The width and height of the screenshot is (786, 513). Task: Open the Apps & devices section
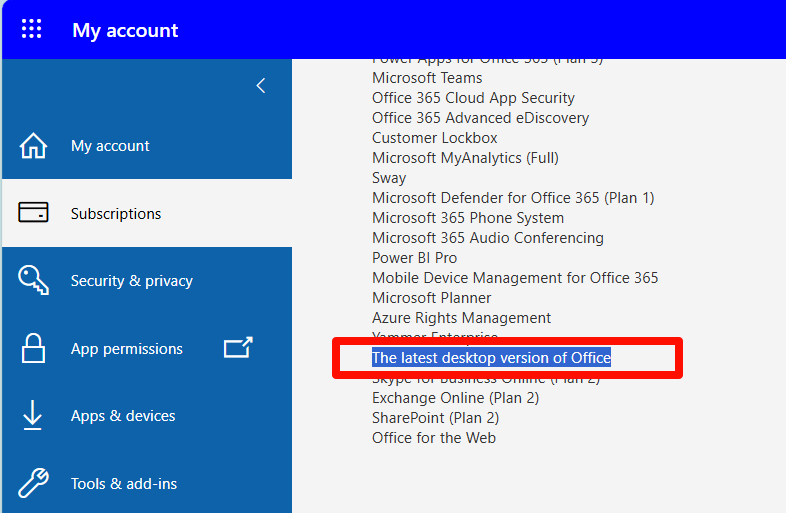(x=123, y=416)
